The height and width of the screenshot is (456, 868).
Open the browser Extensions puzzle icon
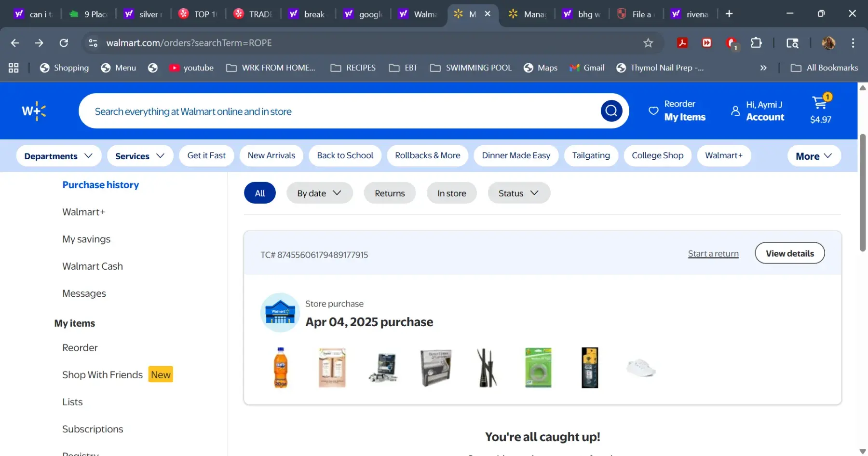(756, 43)
